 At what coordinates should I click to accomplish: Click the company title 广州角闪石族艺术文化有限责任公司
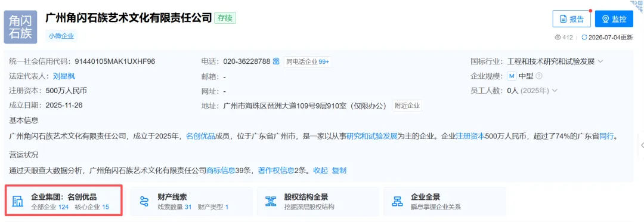[129, 18]
